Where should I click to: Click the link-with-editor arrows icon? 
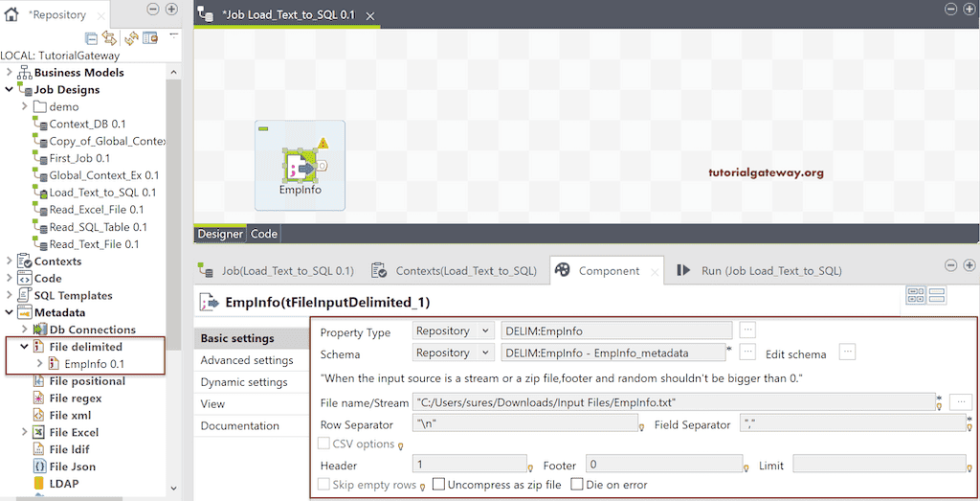point(110,38)
